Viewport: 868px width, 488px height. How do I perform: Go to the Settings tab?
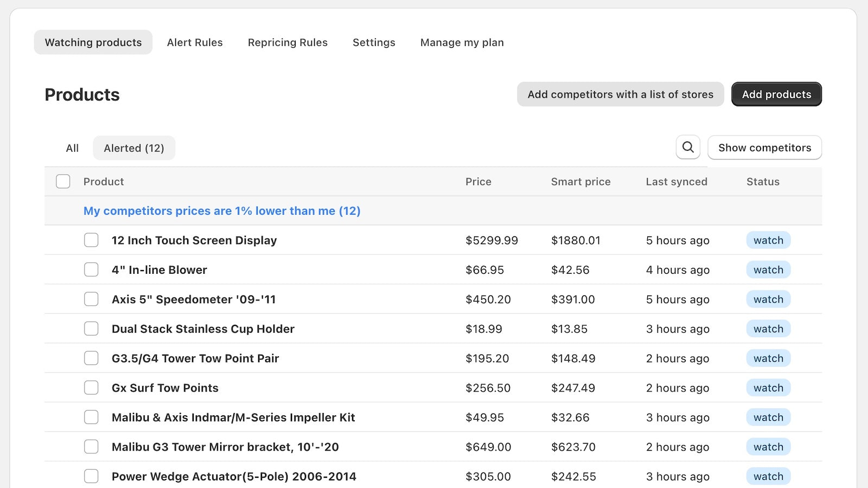tap(374, 42)
